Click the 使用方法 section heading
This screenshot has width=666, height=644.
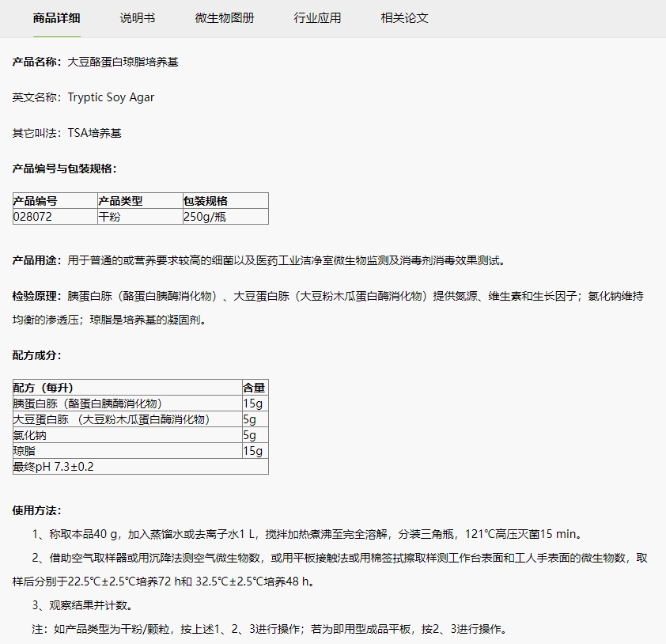[x=36, y=510]
